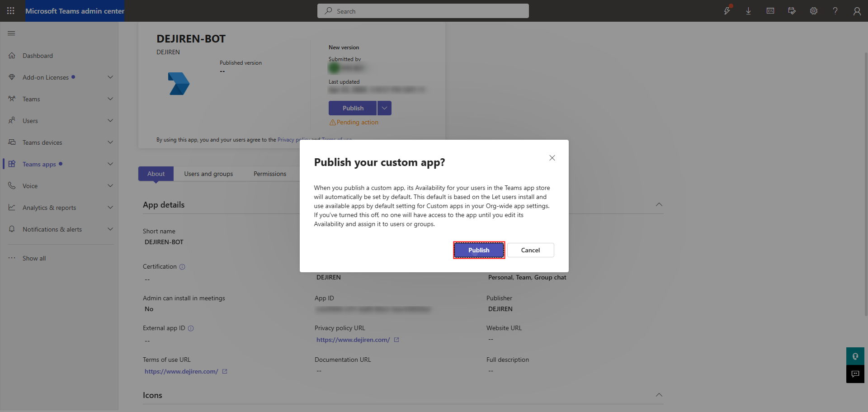This screenshot has width=868, height=412.
Task: Expand the Teams apps navigation section
Action: 110,164
